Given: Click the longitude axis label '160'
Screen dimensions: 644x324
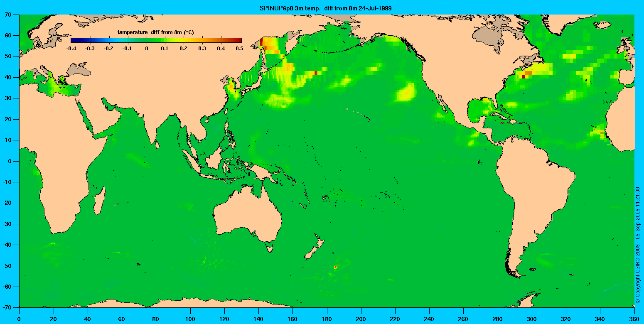Looking at the screenshot, I should pos(293,320).
